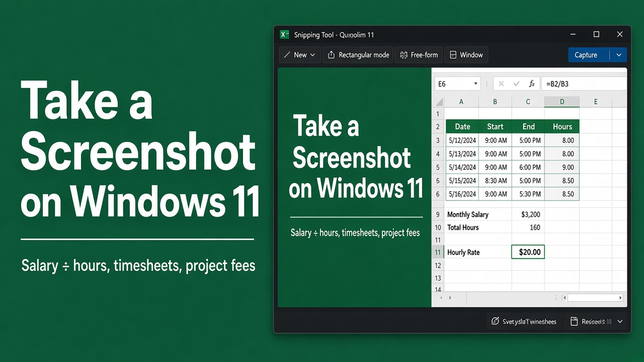Viewport: 644px width, 362px height.
Task: Click the 5/16/2024 date cell
Action: click(462, 194)
